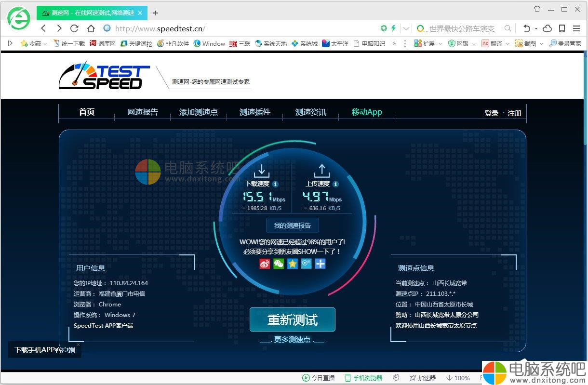Open the browser home page icon

[91, 28]
